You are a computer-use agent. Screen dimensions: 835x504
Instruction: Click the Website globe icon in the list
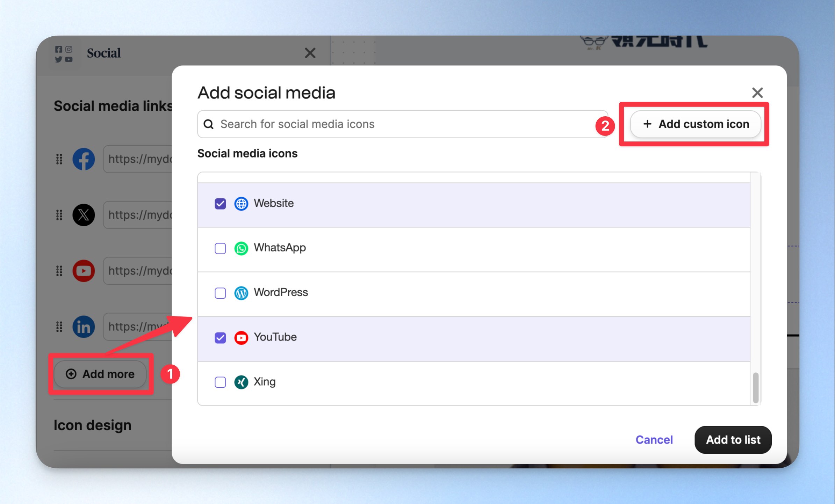[241, 203]
